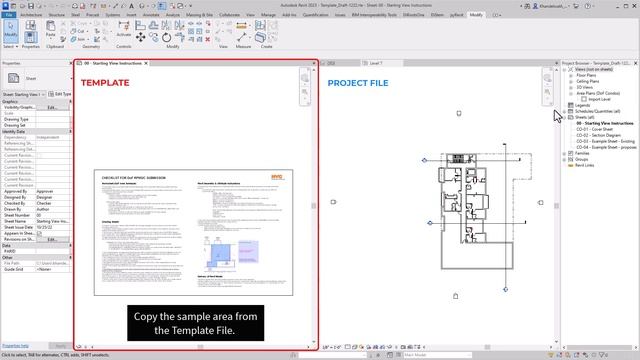Click the Create Similar icon in Create panel
Image resolution: width=640 pixels, height=360 pixels.
[260, 38]
